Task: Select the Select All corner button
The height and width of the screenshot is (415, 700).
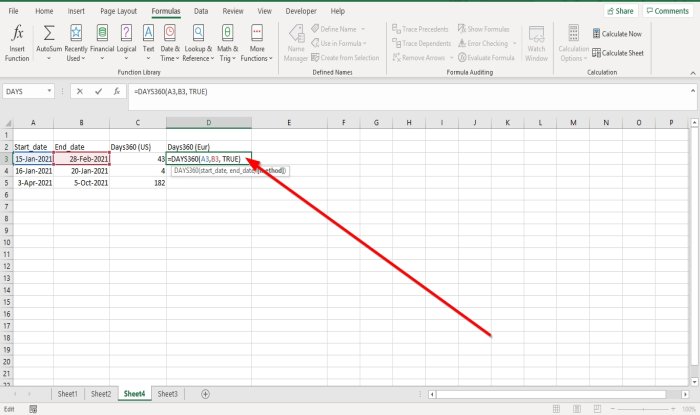Action: pyautogui.click(x=7, y=123)
